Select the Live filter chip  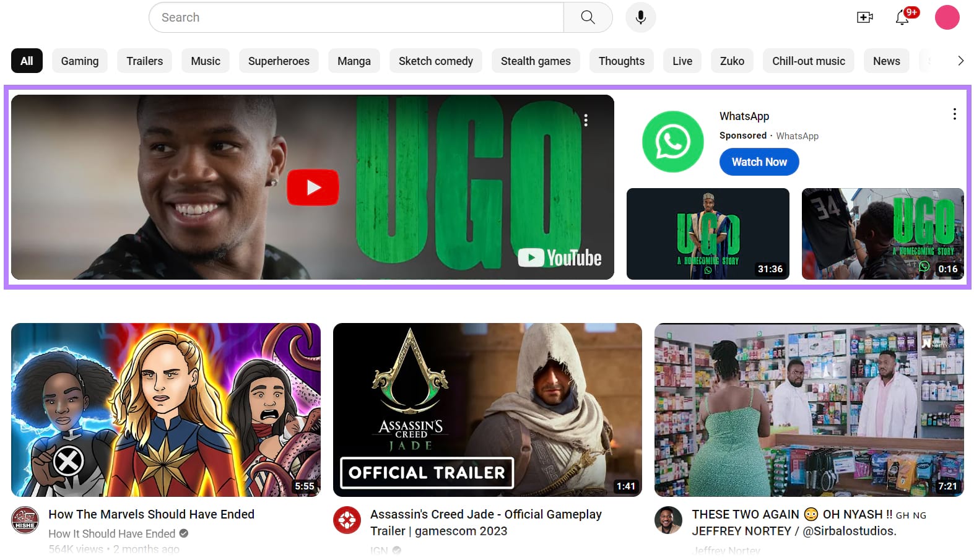pyautogui.click(x=682, y=61)
